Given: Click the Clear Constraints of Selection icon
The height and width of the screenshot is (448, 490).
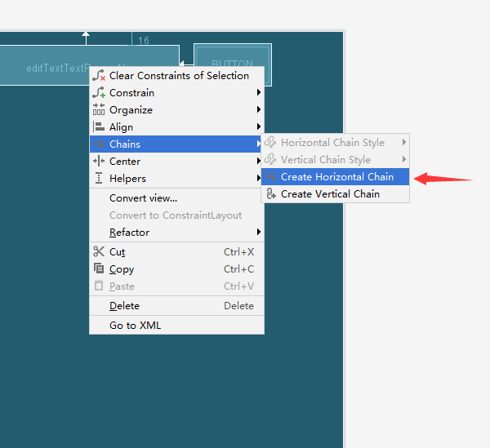Looking at the screenshot, I should click(x=99, y=76).
